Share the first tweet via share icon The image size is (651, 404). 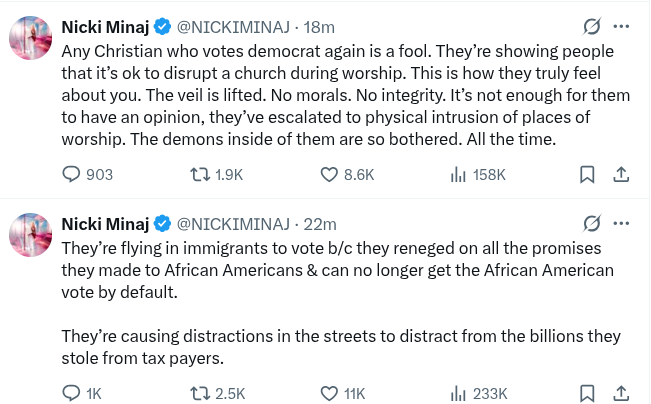620,175
